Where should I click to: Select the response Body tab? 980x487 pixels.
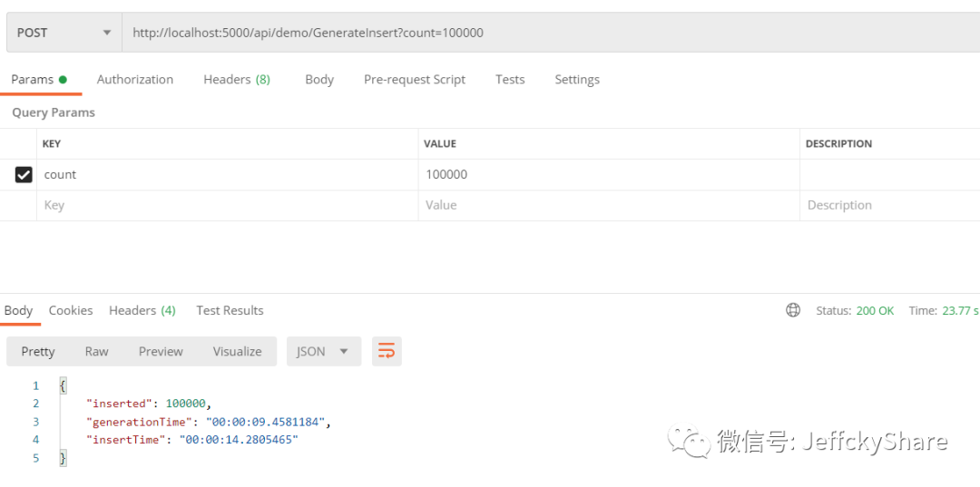pyautogui.click(x=18, y=310)
